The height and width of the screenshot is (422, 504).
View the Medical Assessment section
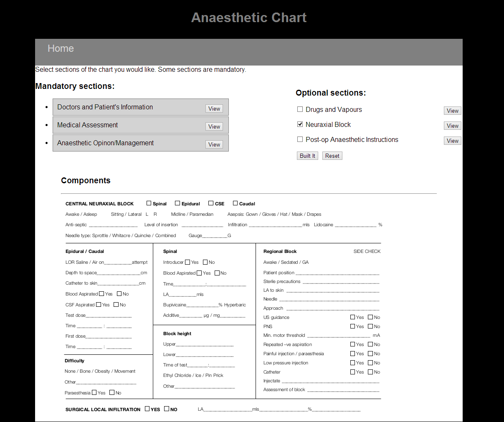click(214, 126)
